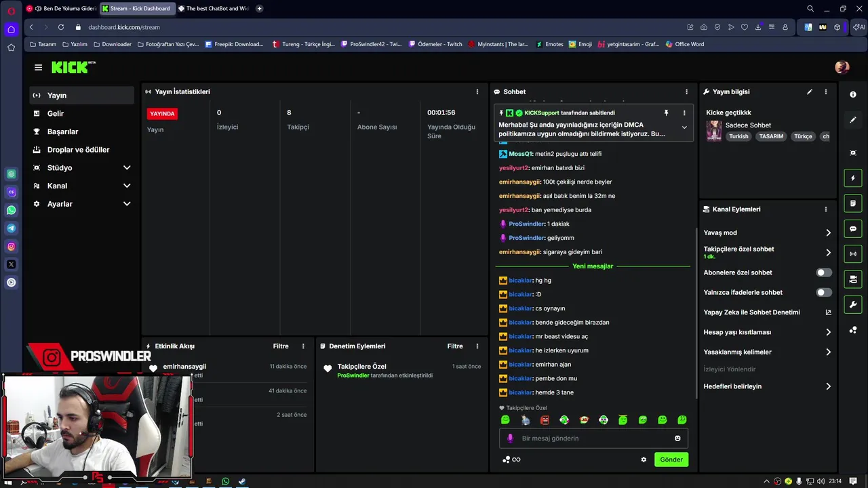The width and height of the screenshot is (868, 488).
Task: Open Etkinlik Akışı three-dot menu
Action: 303,346
